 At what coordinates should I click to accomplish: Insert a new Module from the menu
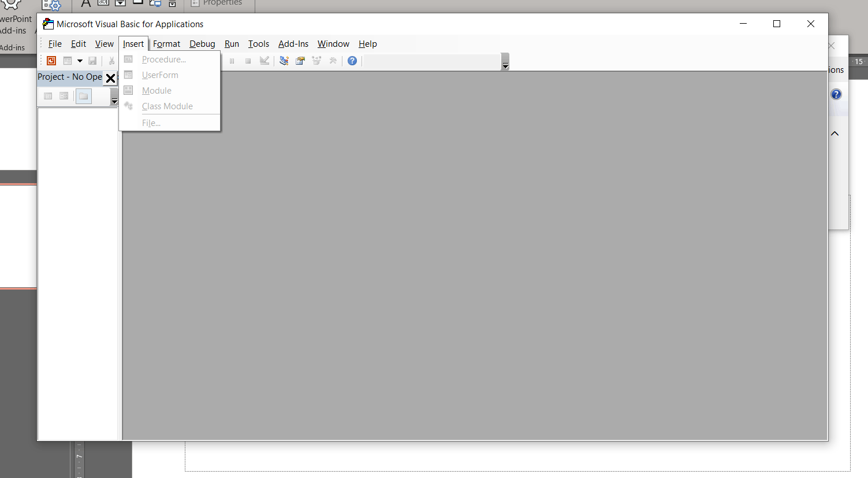(156, 90)
